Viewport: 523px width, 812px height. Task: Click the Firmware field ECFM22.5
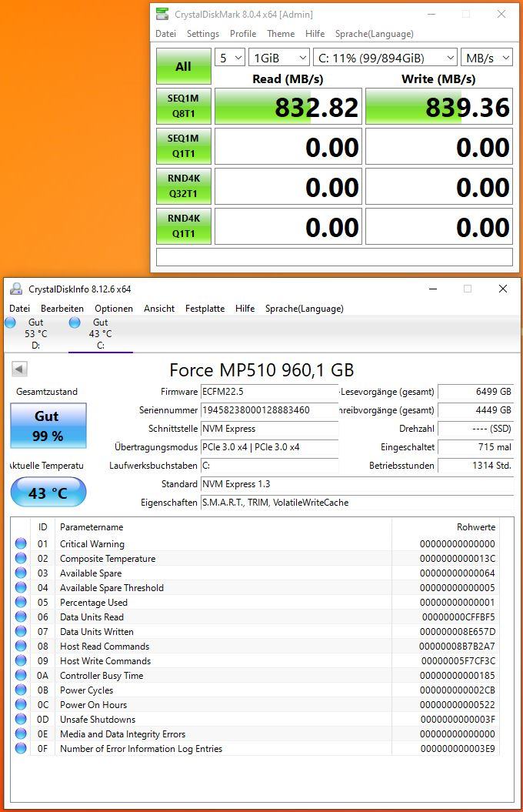click(x=269, y=392)
